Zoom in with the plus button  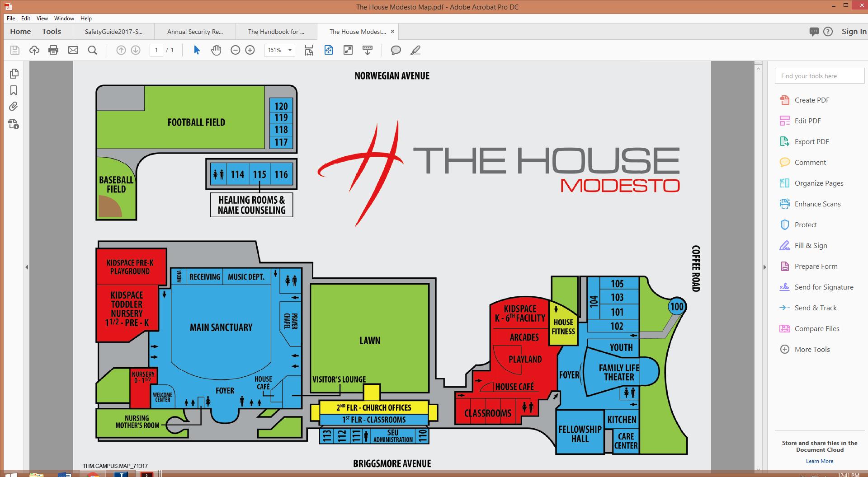(250, 50)
